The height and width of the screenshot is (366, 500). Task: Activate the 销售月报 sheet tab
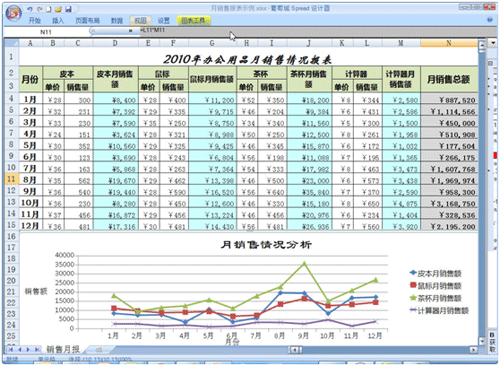click(63, 349)
